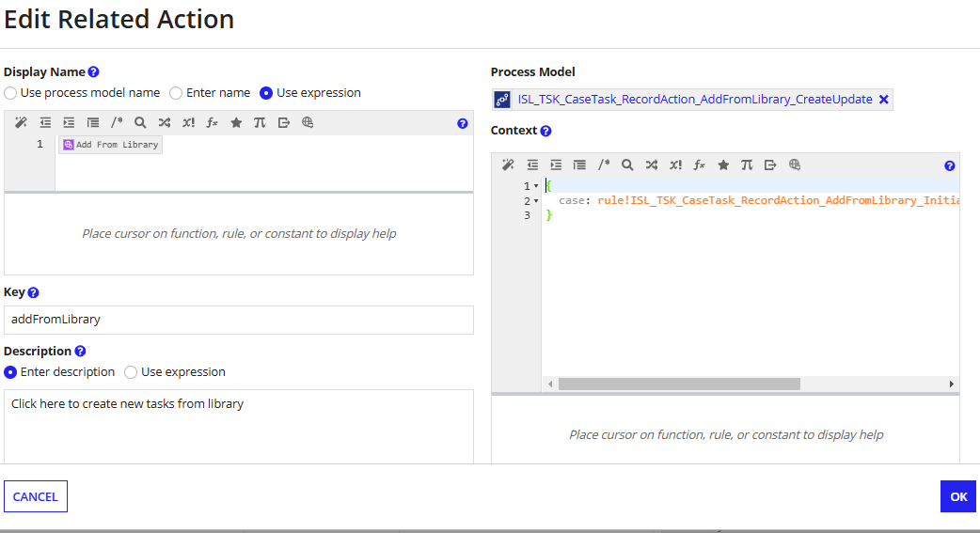
Task: Click the format expression wand in Display Name editor
Action: pos(21,122)
